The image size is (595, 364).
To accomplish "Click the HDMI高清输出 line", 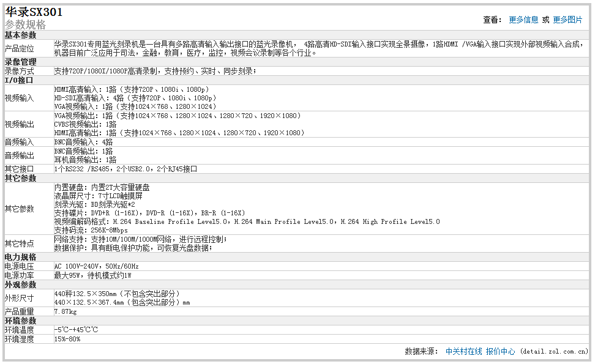I will tap(179, 133).
